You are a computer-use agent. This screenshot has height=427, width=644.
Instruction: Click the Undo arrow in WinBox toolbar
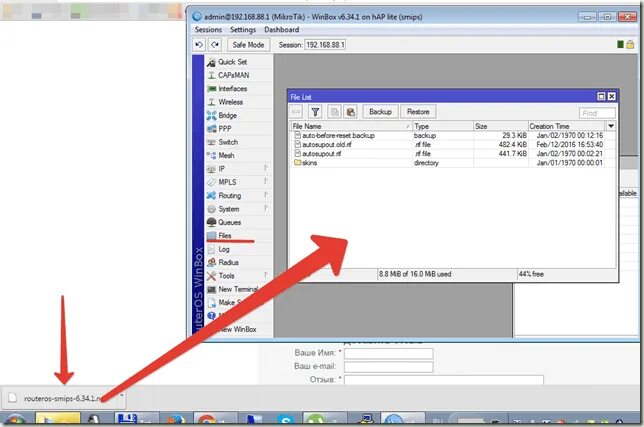(x=199, y=45)
